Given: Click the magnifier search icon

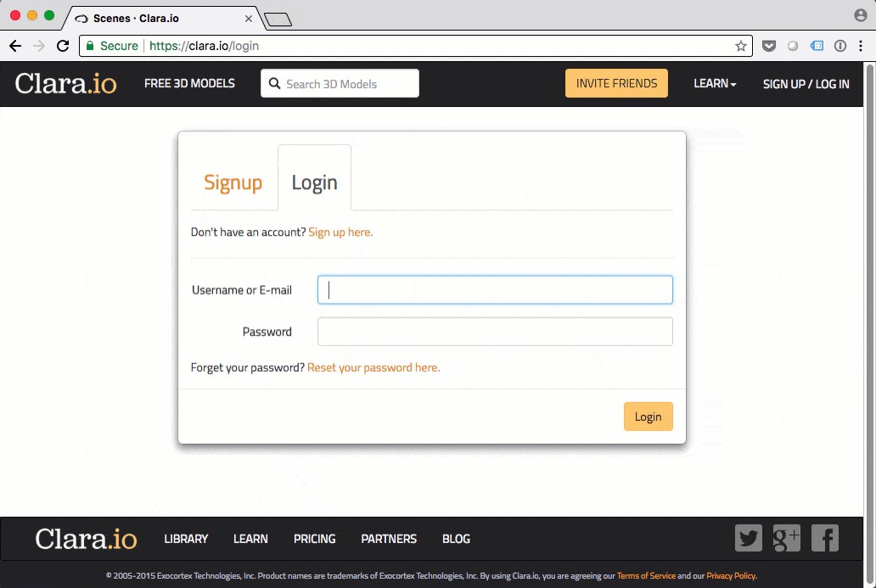Looking at the screenshot, I should coord(274,83).
